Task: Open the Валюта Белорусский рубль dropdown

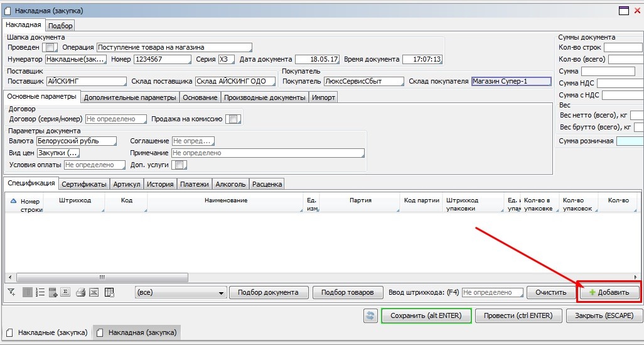Action: pyautogui.click(x=76, y=141)
